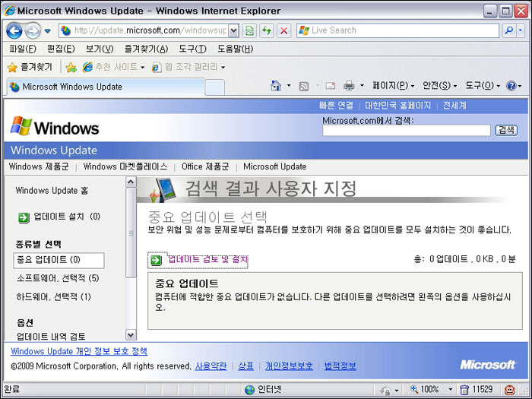532x399 pixels.
Task: Click the 즐겨찾기 favorites star button
Action: [x=30, y=67]
